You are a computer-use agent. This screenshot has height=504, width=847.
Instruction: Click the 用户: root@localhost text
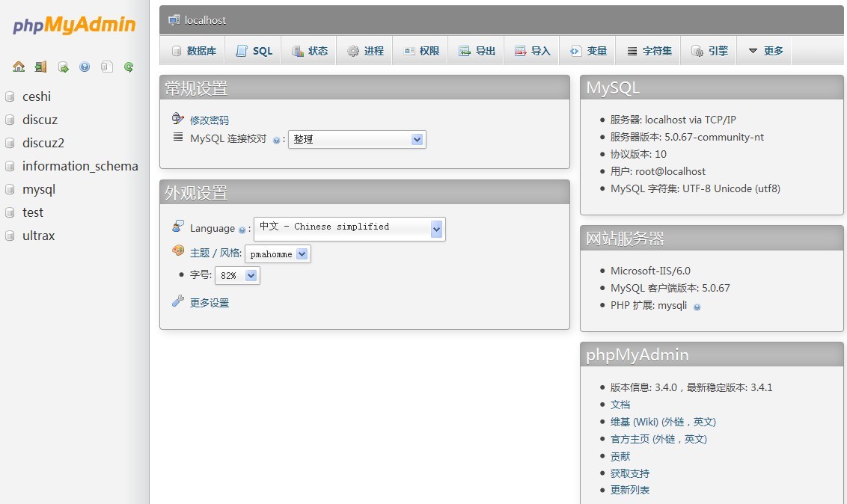pyautogui.click(x=658, y=171)
